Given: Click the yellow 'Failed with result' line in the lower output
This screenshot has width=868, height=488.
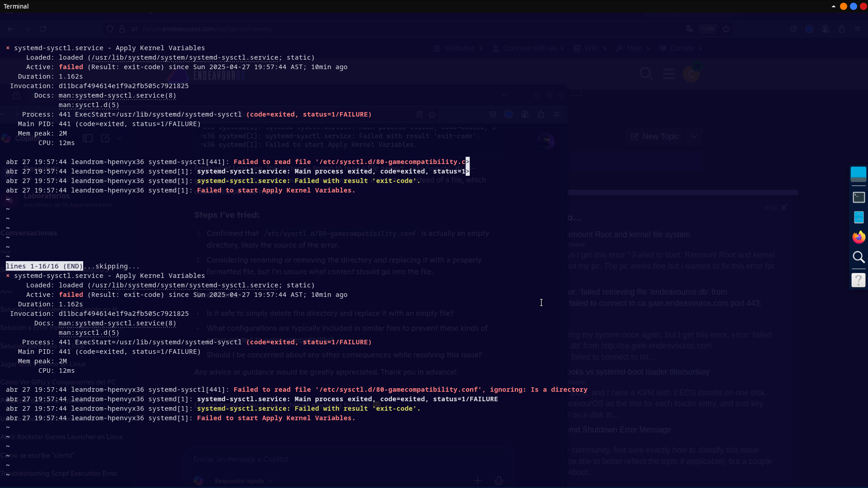Looking at the screenshot, I should [x=308, y=408].
